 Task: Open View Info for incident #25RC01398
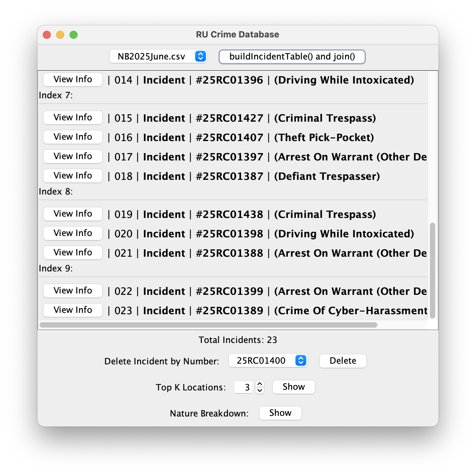(73, 233)
